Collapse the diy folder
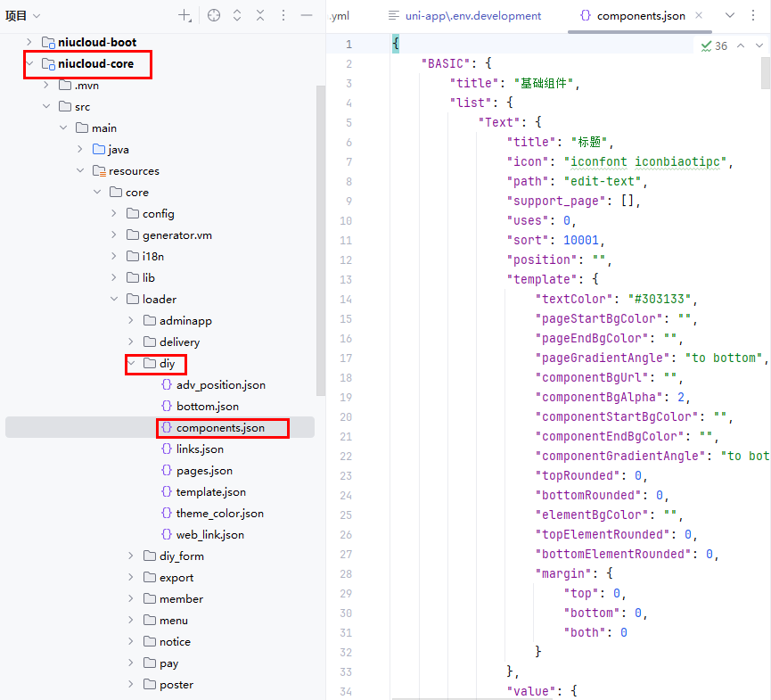The height and width of the screenshot is (700, 771). (131, 363)
